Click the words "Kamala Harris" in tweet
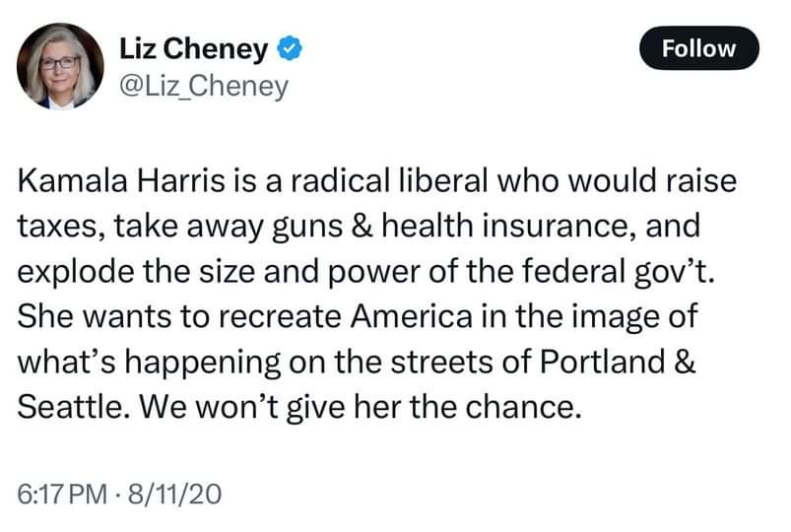Image resolution: width=791 pixels, height=532 pixels. click(121, 180)
